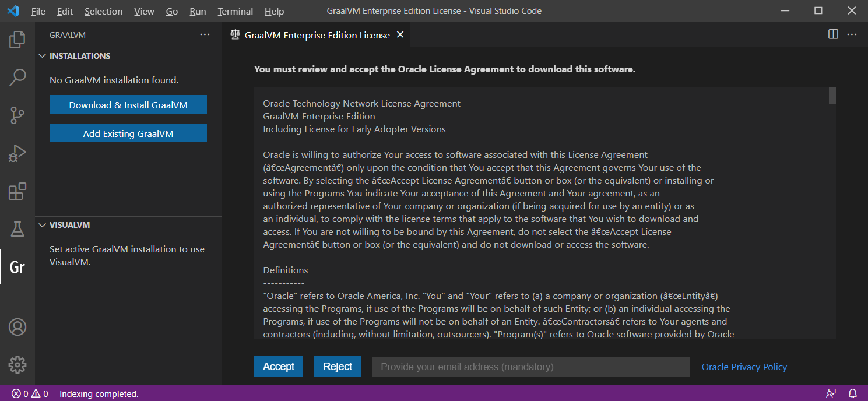Screen dimensions: 868x401
Task: Click the GRAALVM sidebar title
Action: [x=68, y=35]
